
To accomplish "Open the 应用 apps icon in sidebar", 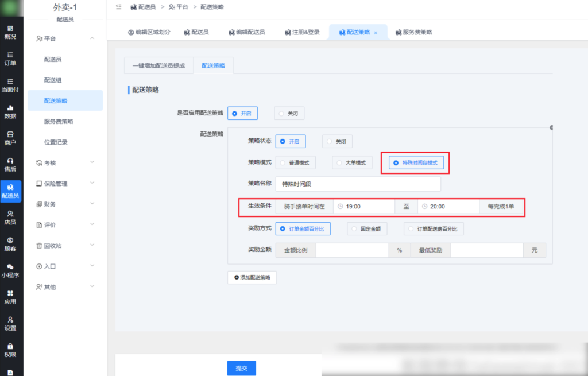I will pos(10,297).
